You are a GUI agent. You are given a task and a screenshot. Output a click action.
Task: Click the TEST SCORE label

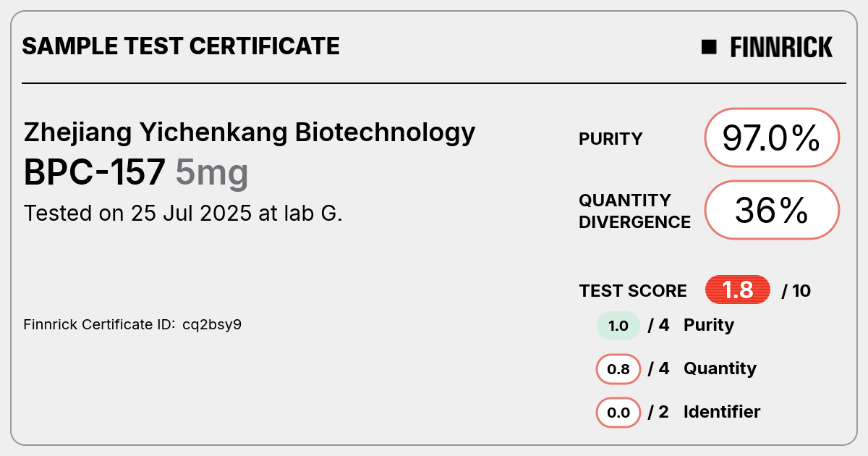pyautogui.click(x=633, y=291)
